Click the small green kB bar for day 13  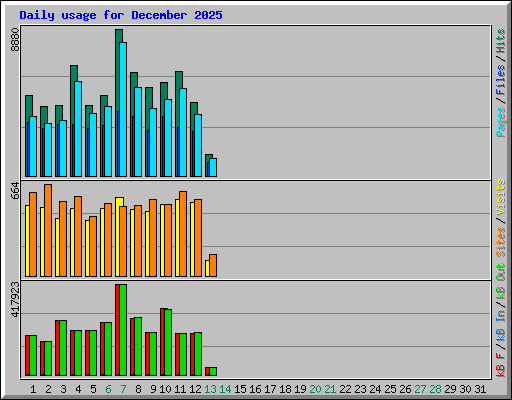pos(213,372)
